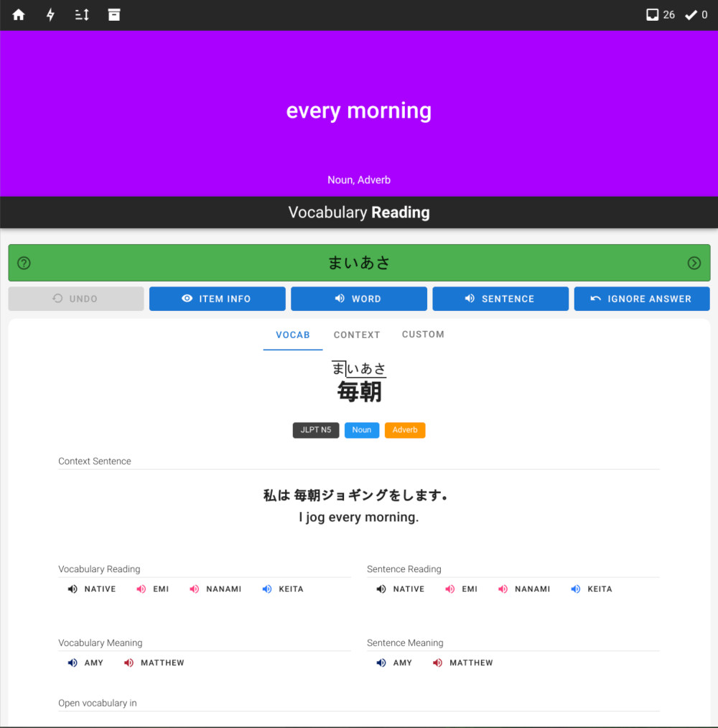The width and height of the screenshot is (718, 728).
Task: Play Native sentence reading audio
Action: point(401,589)
